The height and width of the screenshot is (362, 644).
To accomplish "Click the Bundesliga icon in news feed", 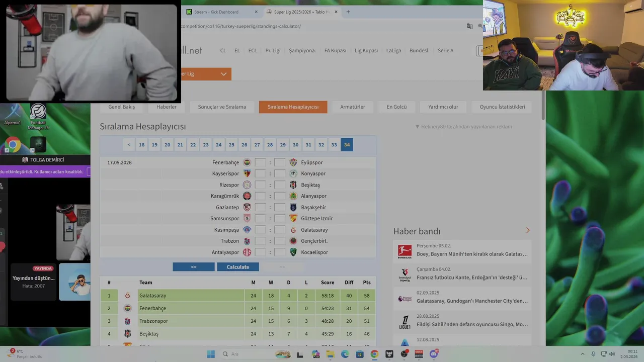I will 405,251.
